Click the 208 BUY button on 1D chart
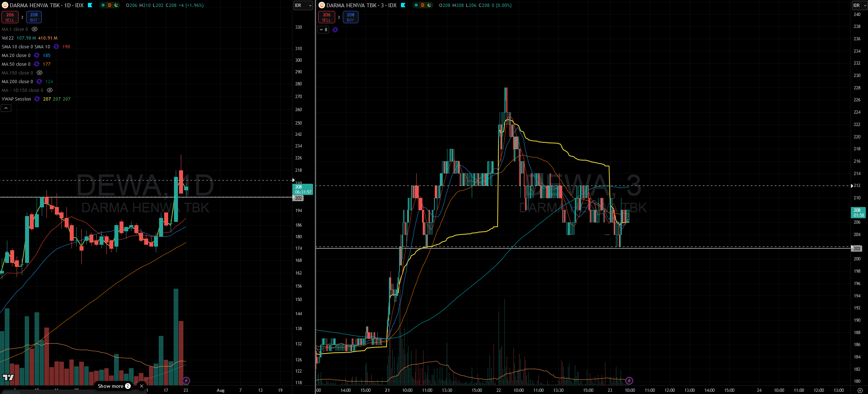Viewport: 868px width, 394px height. pos(34,17)
